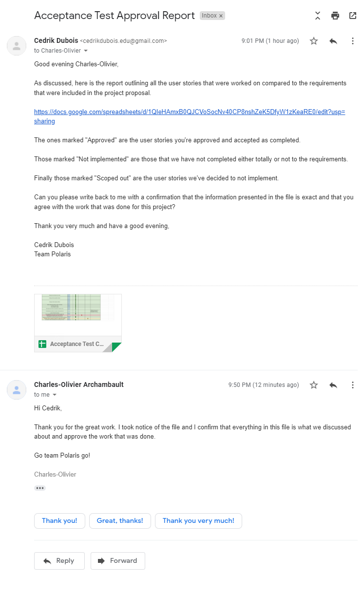Open the Acceptance Test spreadsheet attachment thumbnail
This screenshot has width=364, height=596.
point(78,323)
